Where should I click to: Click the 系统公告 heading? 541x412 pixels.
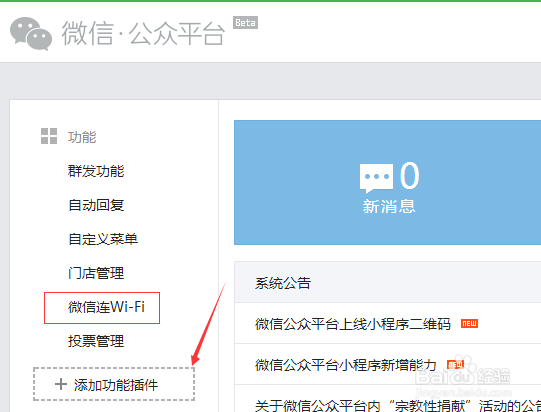pos(283,283)
